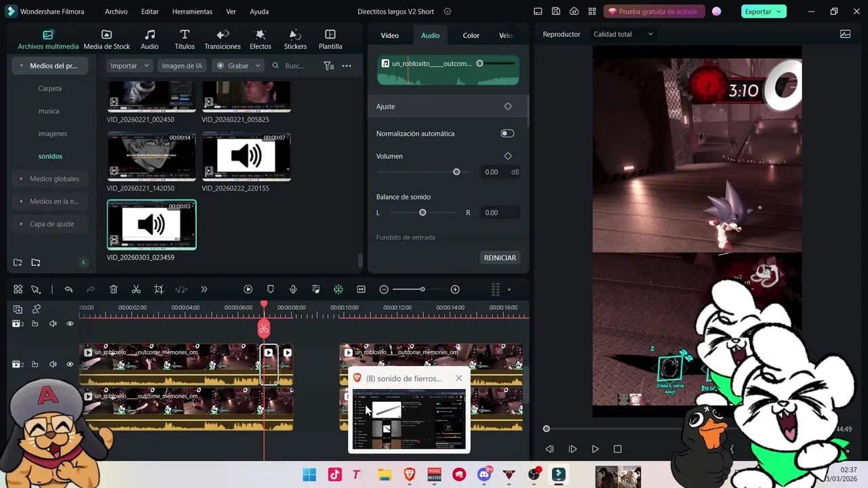Open the track layout dropdown arrow in timeline toolbar
Viewport: 868px width, 488px height.
tap(509, 290)
